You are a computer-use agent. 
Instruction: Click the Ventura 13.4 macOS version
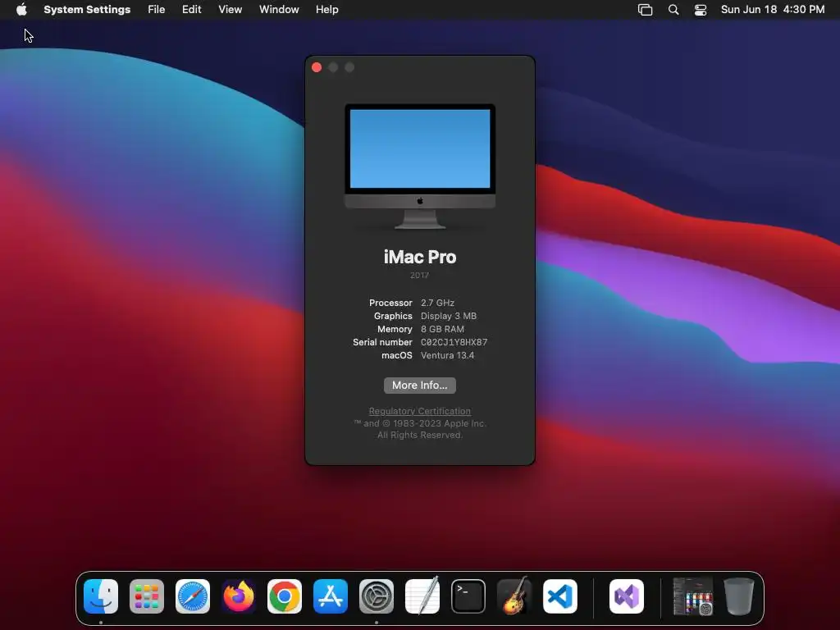click(447, 355)
